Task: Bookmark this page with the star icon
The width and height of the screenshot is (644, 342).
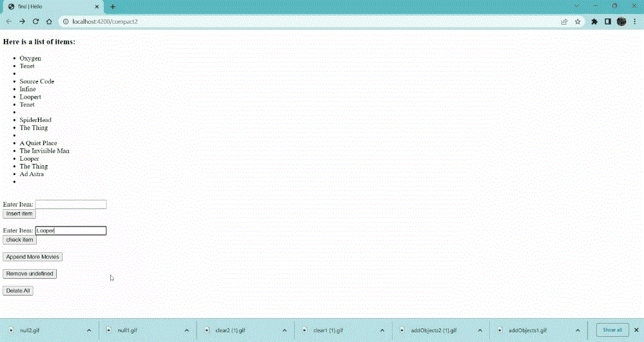Action: coord(578,21)
